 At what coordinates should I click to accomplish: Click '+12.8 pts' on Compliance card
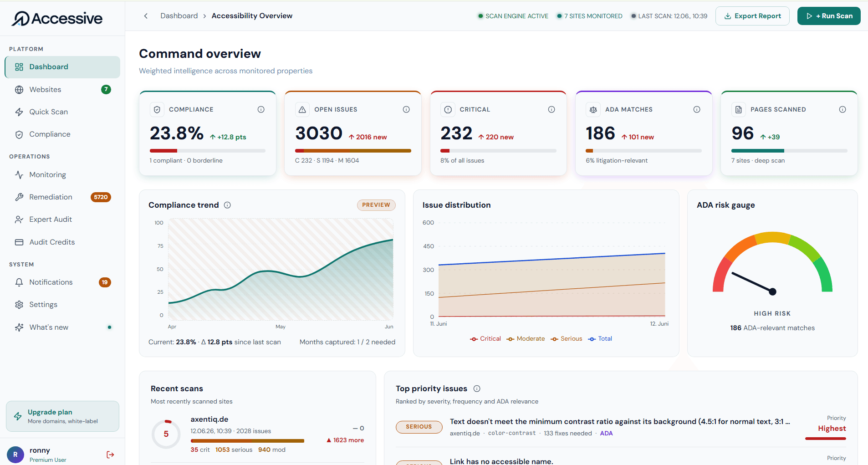coord(228,137)
